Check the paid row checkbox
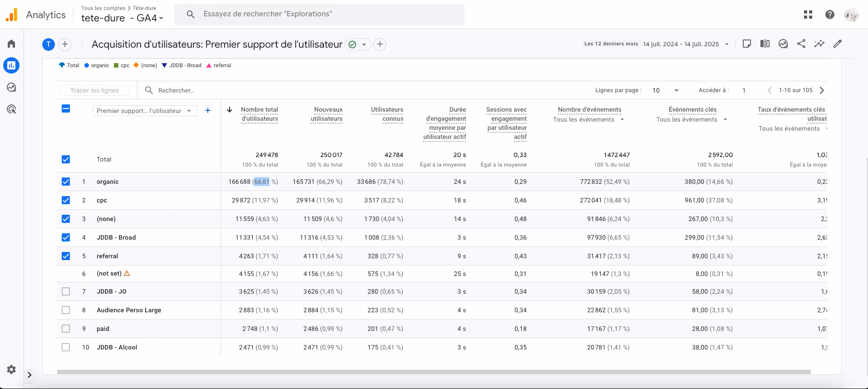The width and height of the screenshot is (868, 389). 66,329
